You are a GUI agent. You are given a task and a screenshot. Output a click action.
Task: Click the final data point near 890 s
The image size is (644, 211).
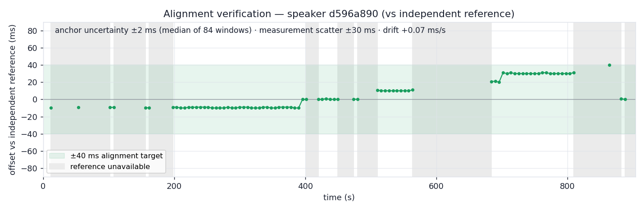point(625,99)
